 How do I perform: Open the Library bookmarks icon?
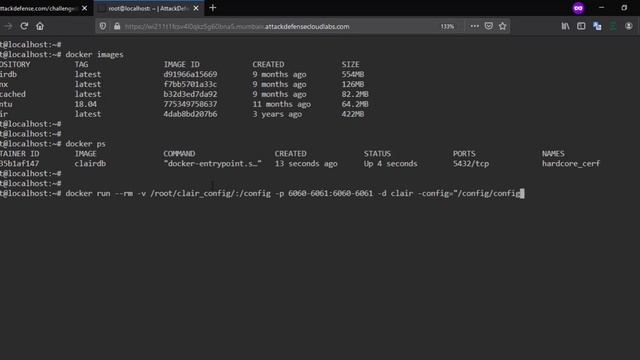[565, 26]
